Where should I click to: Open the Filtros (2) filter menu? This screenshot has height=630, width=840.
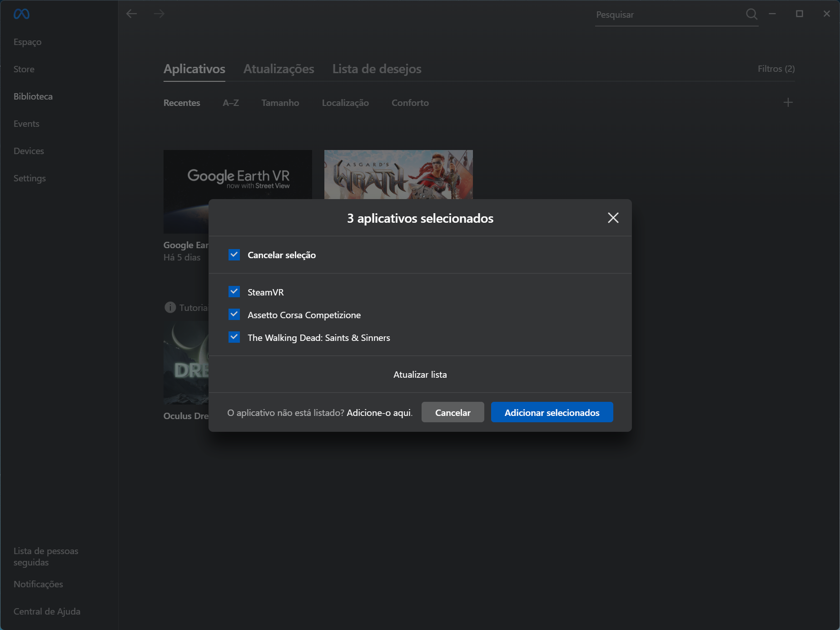tap(776, 69)
